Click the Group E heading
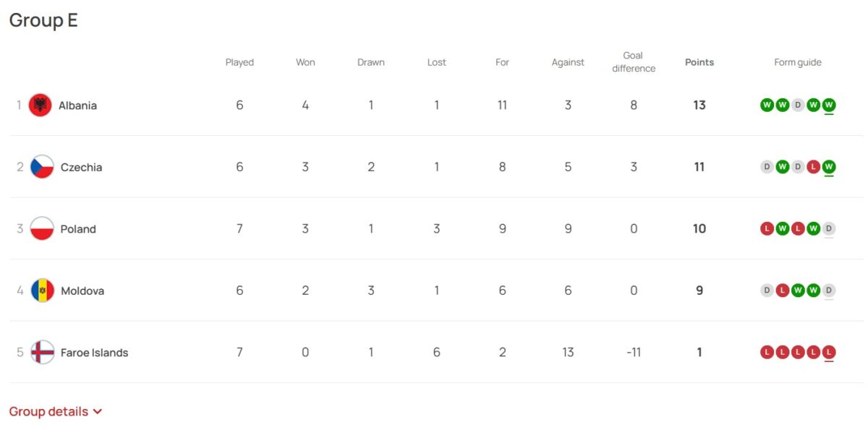This screenshot has width=868, height=430. point(43,21)
